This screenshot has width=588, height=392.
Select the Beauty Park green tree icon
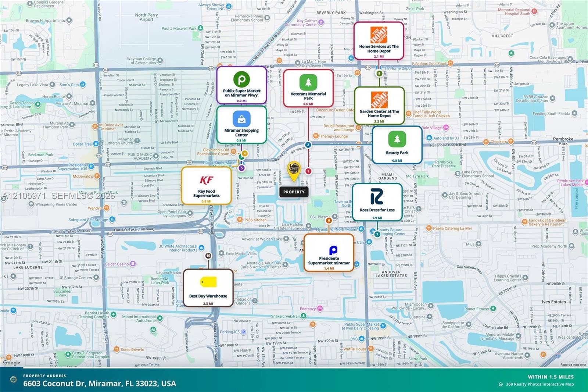397,139
